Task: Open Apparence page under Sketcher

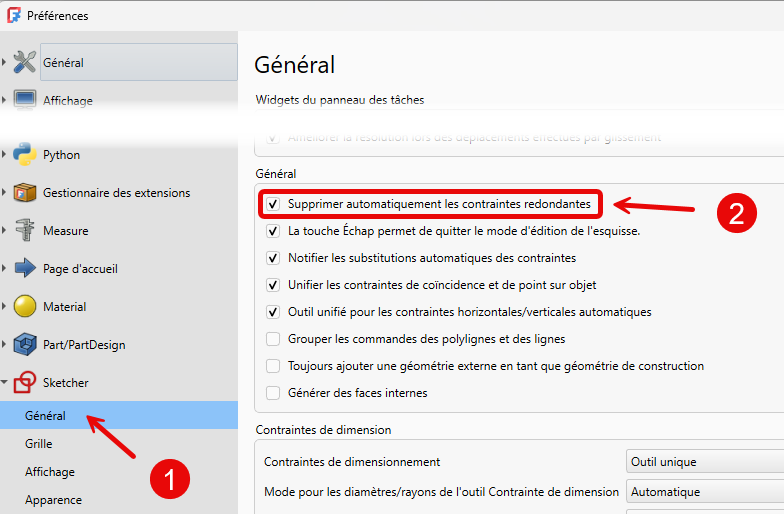Action: coord(53,499)
